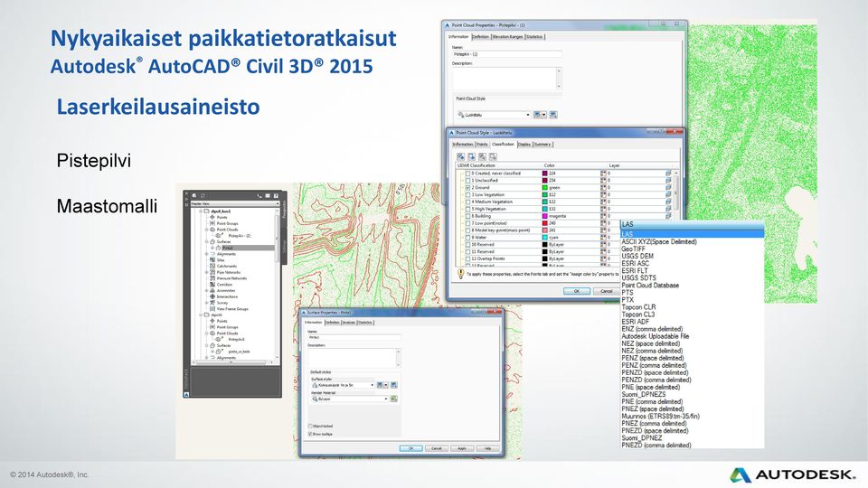Open the Points tab in Point Cloud Style
Screen dimensions: 868x488
pyautogui.click(x=482, y=145)
